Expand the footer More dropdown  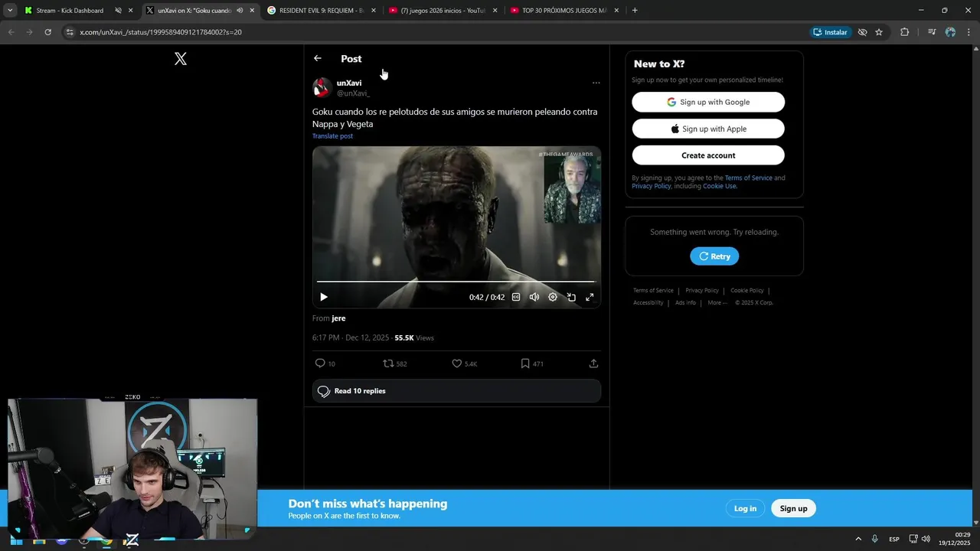[717, 303]
